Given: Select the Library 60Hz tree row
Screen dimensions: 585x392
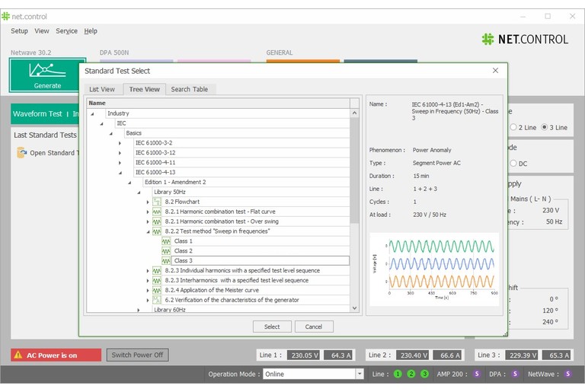Looking at the screenshot, I should point(251,309).
